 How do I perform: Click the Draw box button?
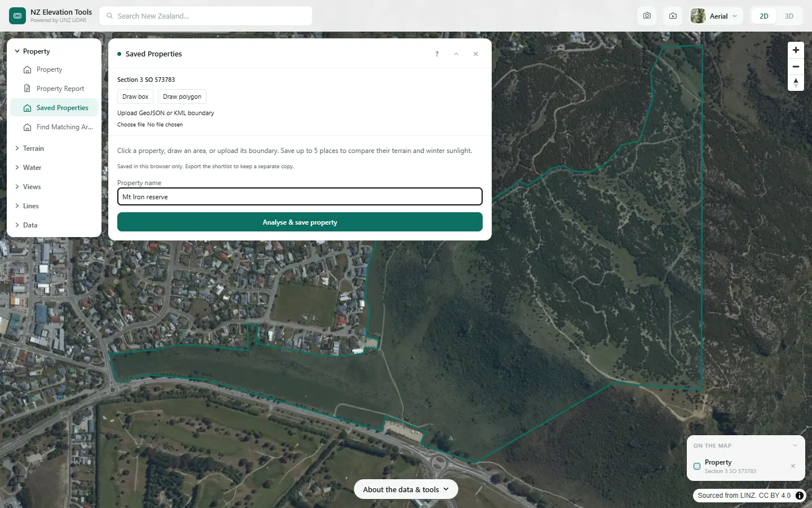click(x=135, y=97)
